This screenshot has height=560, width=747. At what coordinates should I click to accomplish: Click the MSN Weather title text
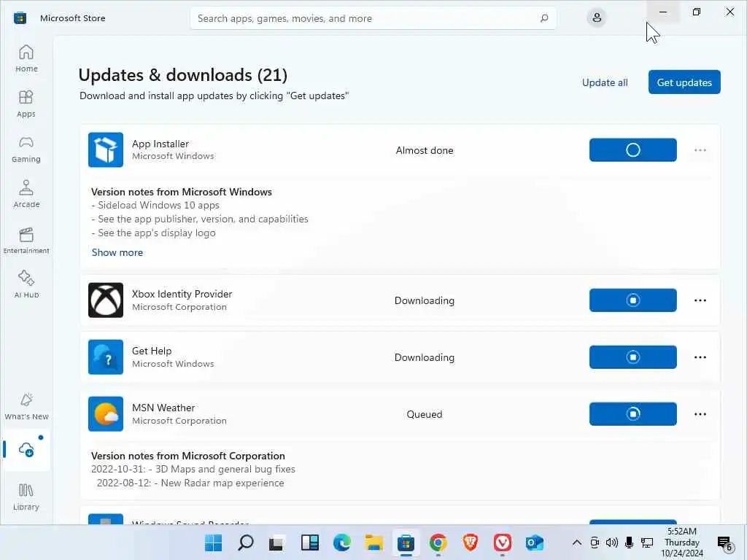tap(163, 408)
